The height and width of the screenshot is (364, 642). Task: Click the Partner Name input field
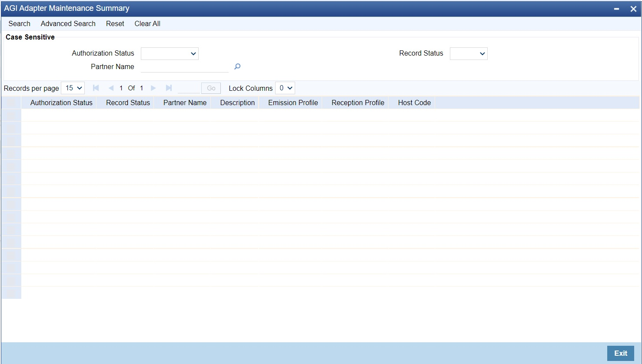(x=185, y=67)
